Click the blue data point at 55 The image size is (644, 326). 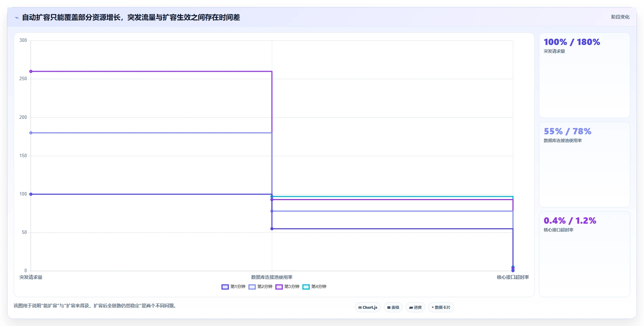[x=272, y=229]
